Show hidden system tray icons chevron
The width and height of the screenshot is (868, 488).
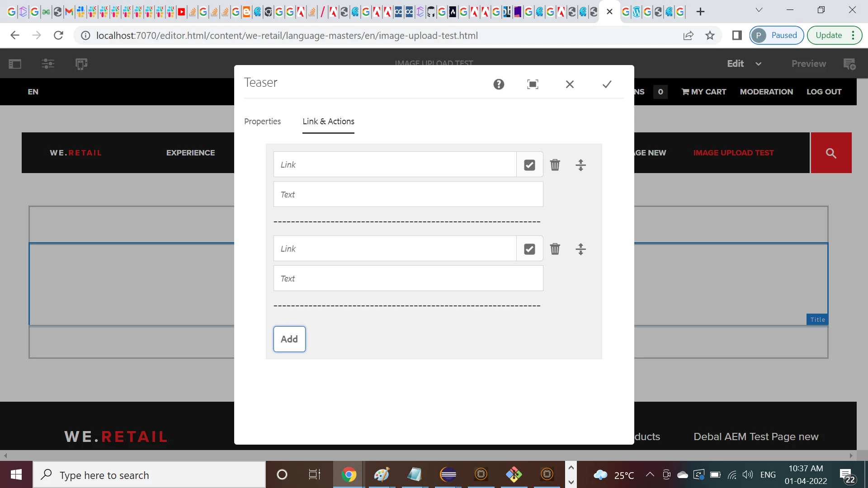[650, 474]
